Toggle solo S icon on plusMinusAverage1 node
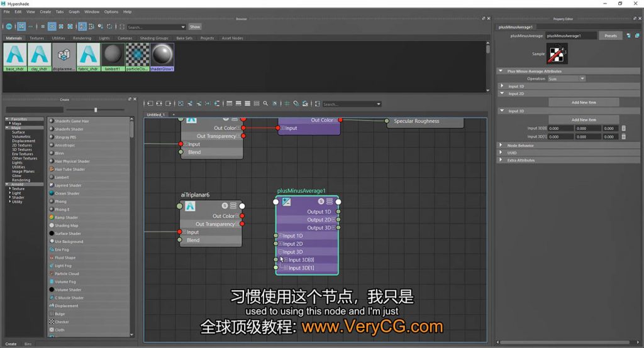This screenshot has height=348, width=644. tap(321, 202)
